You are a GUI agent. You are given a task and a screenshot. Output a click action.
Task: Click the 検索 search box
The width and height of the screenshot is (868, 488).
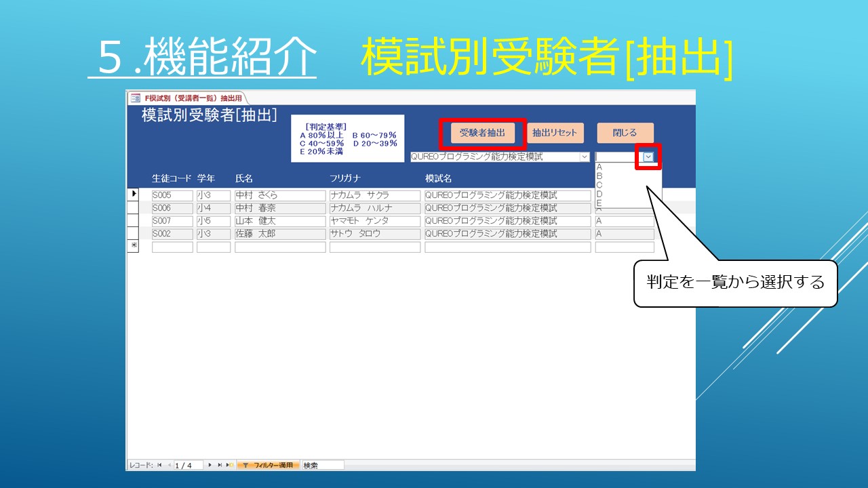(323, 465)
